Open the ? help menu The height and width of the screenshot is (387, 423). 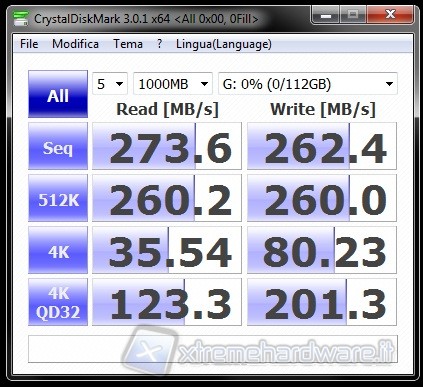point(160,44)
